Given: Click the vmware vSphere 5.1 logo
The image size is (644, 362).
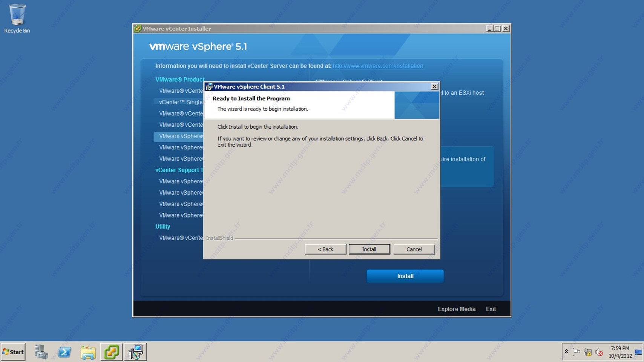Looking at the screenshot, I should (x=198, y=46).
